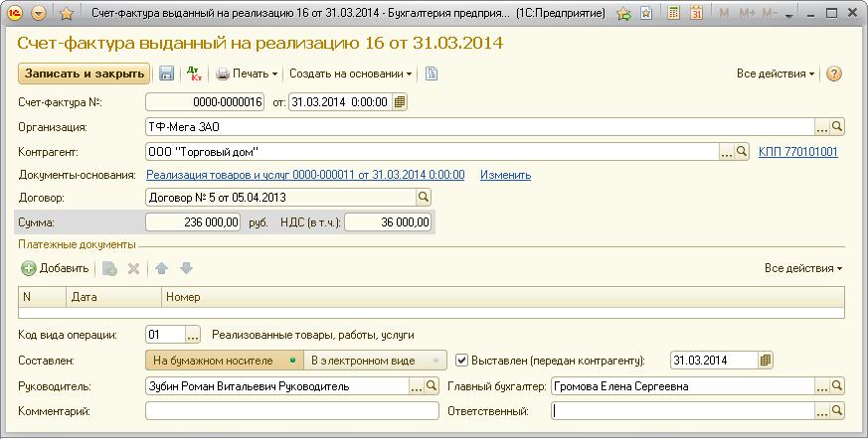This screenshot has height=439, width=868.
Task: Open Организация record with magnifier icon
Action: pyautogui.click(x=837, y=127)
